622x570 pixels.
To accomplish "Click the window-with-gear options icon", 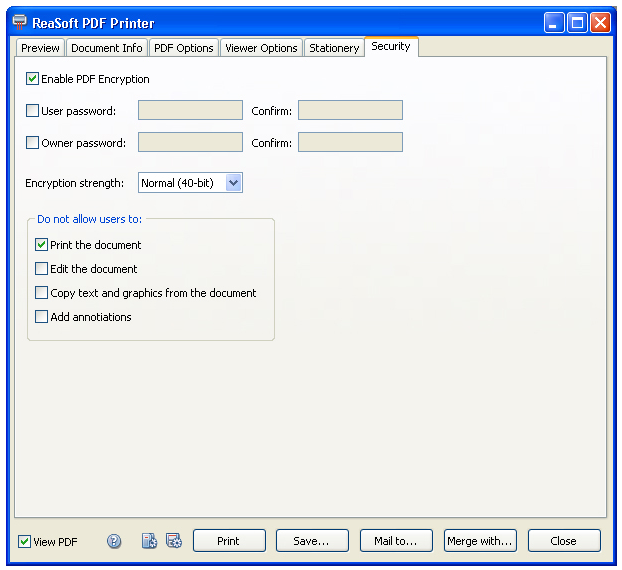I will (x=174, y=541).
